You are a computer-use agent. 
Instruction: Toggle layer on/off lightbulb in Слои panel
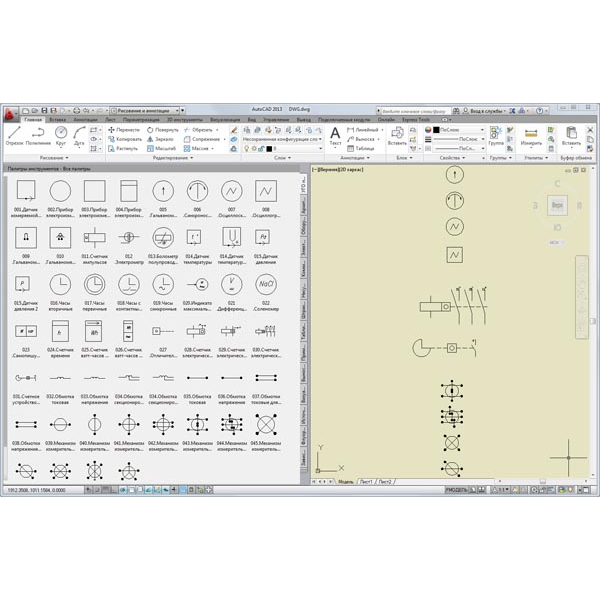247,148
